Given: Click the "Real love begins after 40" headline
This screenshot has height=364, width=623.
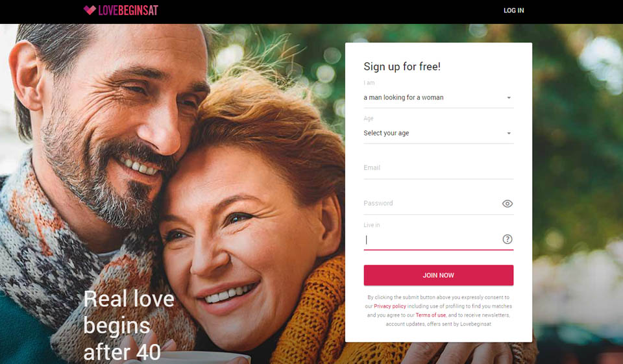Looking at the screenshot, I should point(128,325).
